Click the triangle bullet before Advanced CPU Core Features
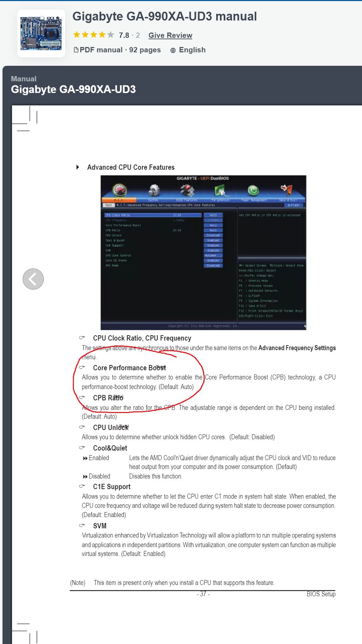The image size is (362, 644). 78,167
